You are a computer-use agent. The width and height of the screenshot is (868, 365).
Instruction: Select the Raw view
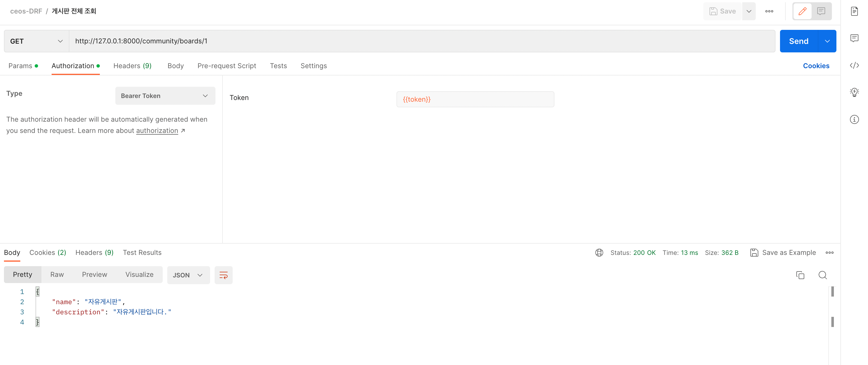tap(57, 275)
